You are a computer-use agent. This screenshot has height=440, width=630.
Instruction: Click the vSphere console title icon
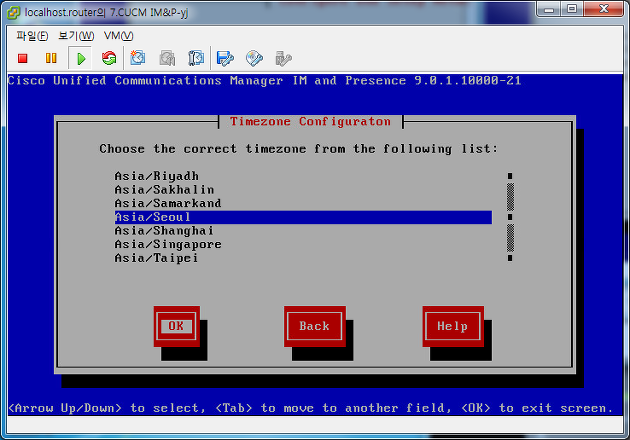[x=13, y=12]
